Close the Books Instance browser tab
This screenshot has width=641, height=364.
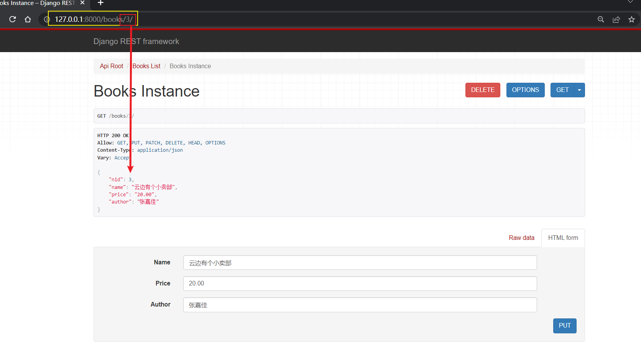tap(82, 3)
